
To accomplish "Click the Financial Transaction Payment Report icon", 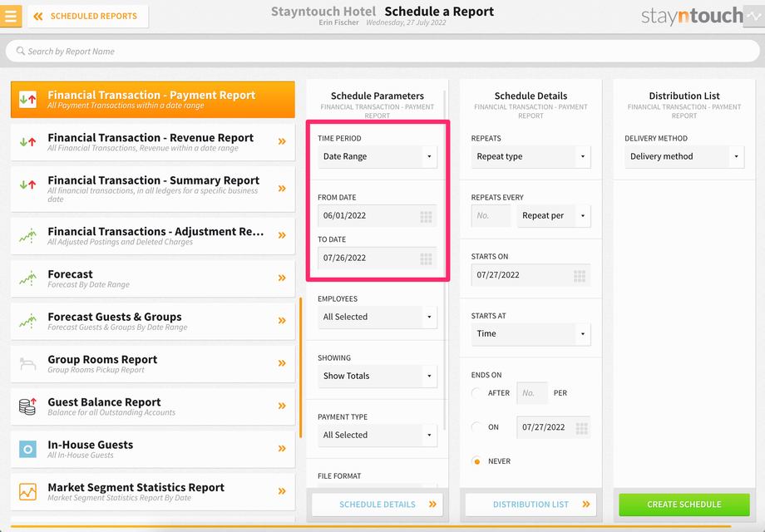I will [27, 100].
